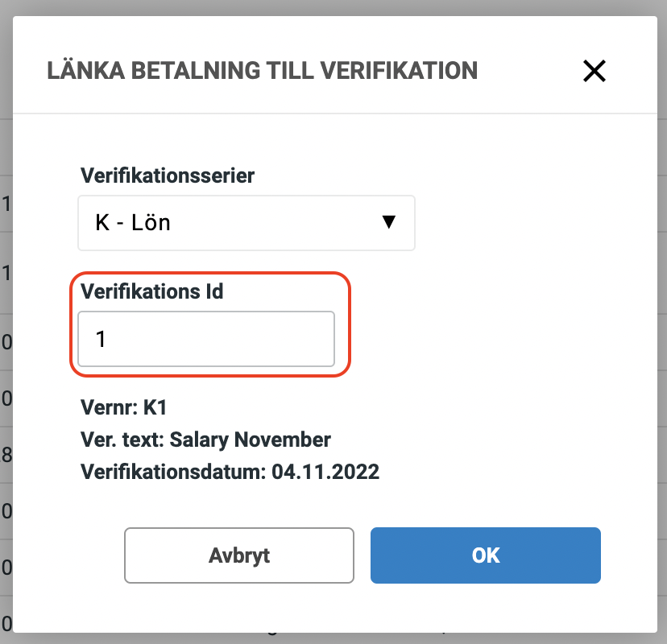Open the Verifikationsserier dropdown
This screenshot has height=644, width=667.
246,222
